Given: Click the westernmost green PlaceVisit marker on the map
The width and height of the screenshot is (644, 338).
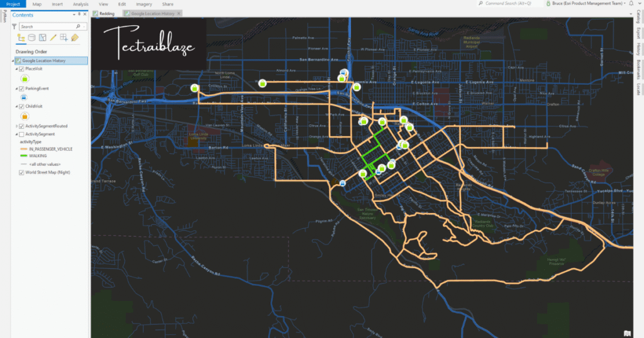Looking at the screenshot, I should point(195,88).
